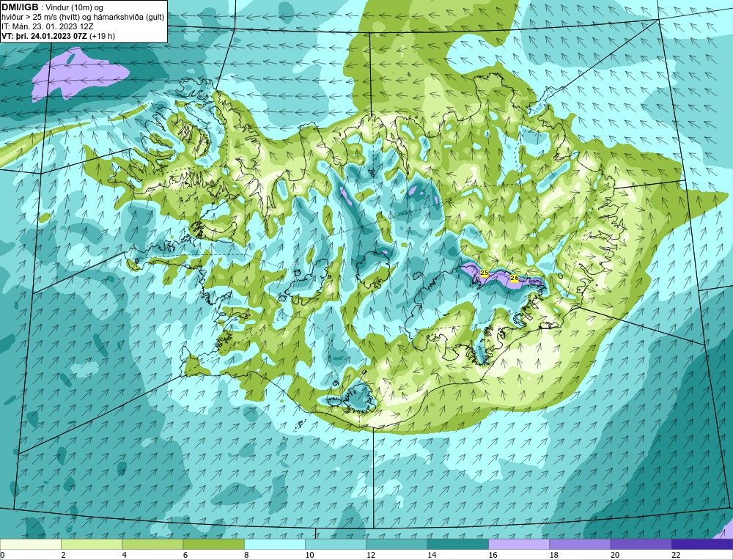Image resolution: width=733 pixels, height=560 pixels.
Task: Click the 'Vindur (10m) og' title text
Action: tap(75, 7)
